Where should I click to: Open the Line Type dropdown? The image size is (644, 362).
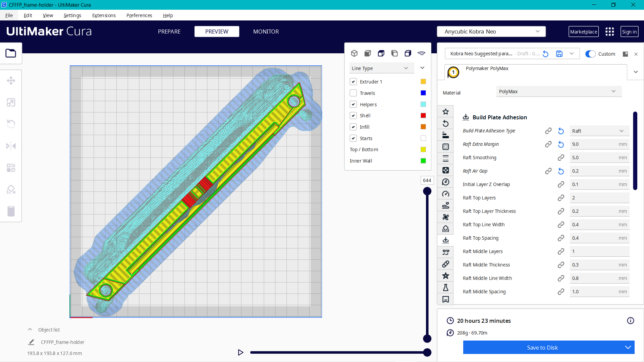[381, 68]
